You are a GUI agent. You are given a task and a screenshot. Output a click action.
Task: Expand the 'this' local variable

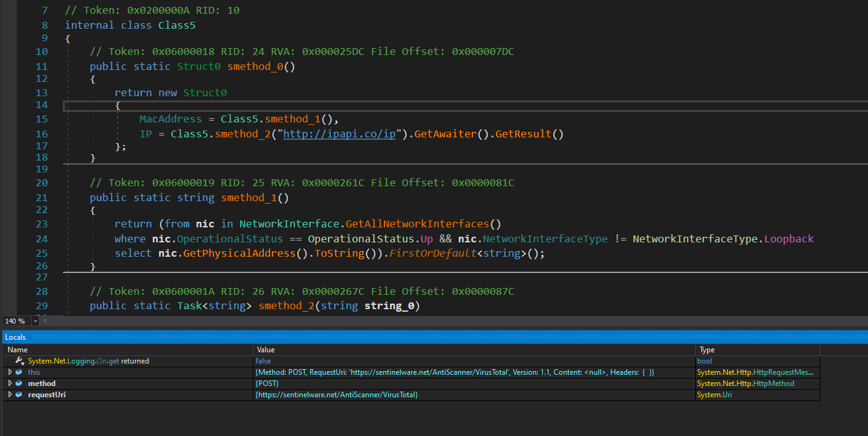coord(10,372)
